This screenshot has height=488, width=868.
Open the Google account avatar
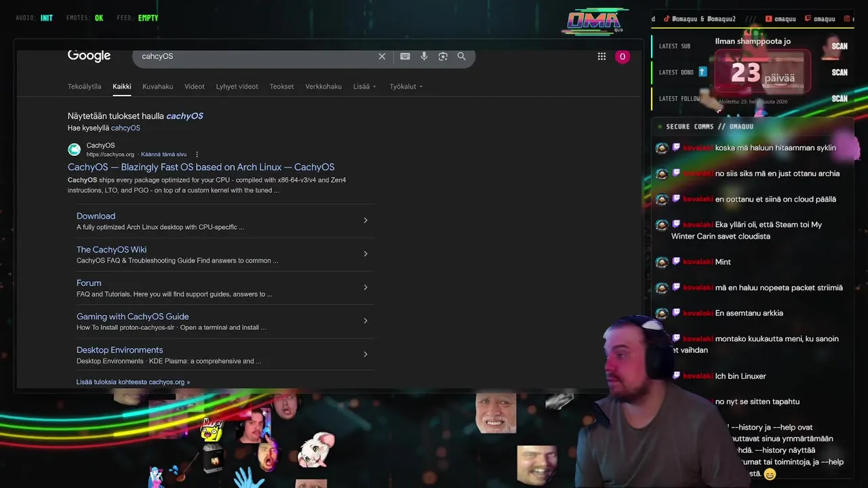click(622, 56)
